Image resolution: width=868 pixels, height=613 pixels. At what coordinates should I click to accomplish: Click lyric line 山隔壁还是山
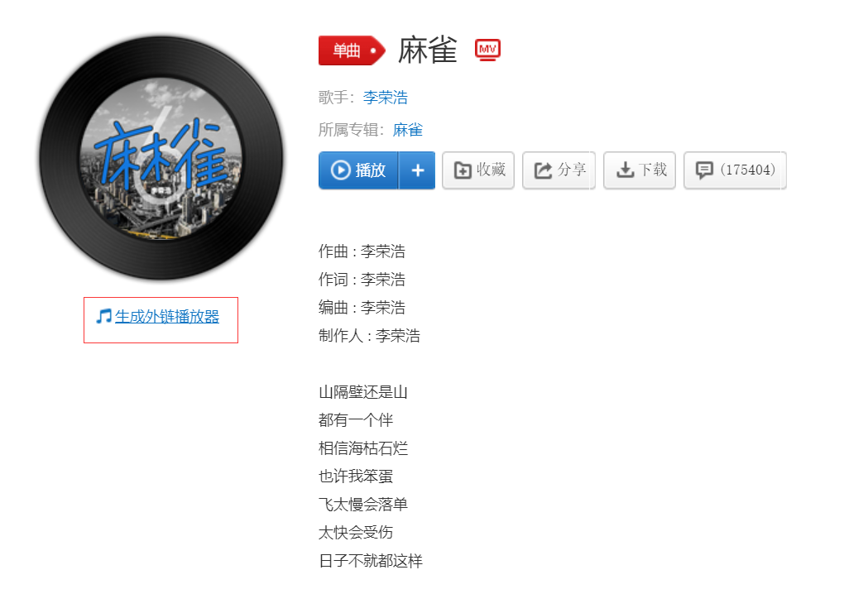[x=363, y=392]
